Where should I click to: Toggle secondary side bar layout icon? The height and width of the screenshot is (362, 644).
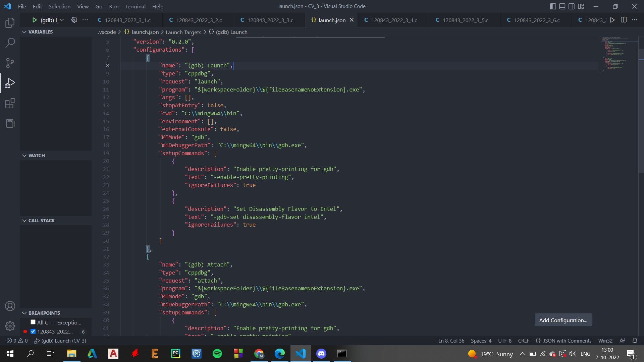pyautogui.click(x=572, y=6)
